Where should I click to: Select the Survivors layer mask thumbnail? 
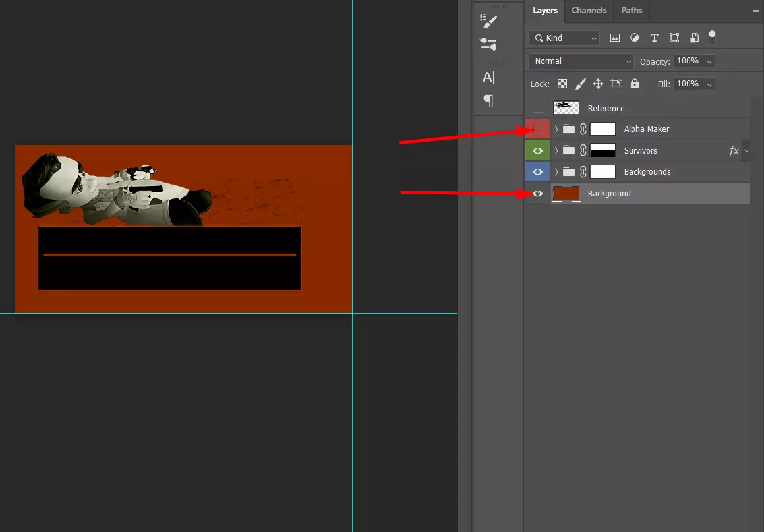602,150
